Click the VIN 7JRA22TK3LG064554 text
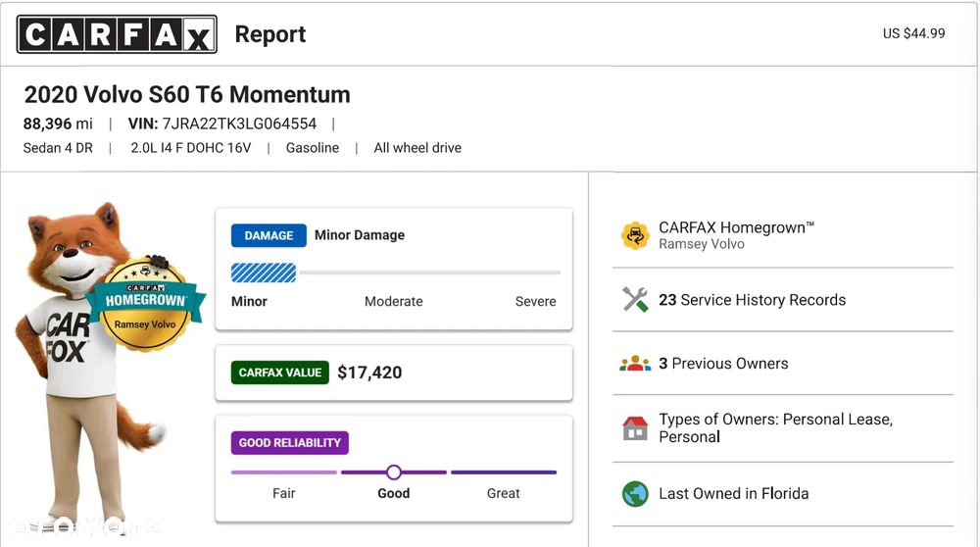Viewport: 980px width, 547px height. pos(222,124)
